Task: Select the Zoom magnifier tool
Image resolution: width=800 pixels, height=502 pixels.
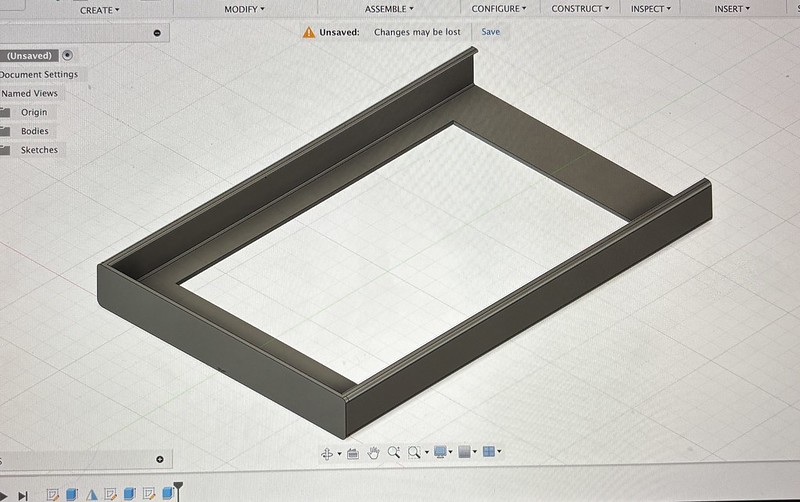Action: pos(394,453)
